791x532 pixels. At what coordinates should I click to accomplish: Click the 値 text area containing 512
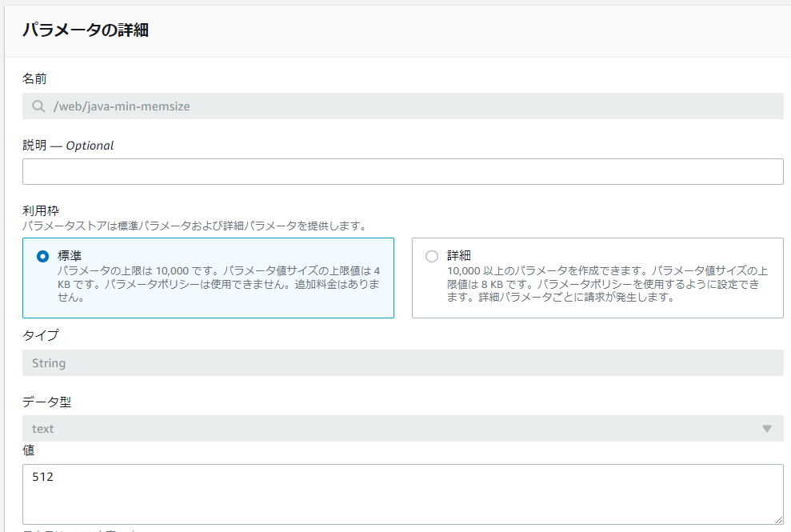[x=402, y=494]
